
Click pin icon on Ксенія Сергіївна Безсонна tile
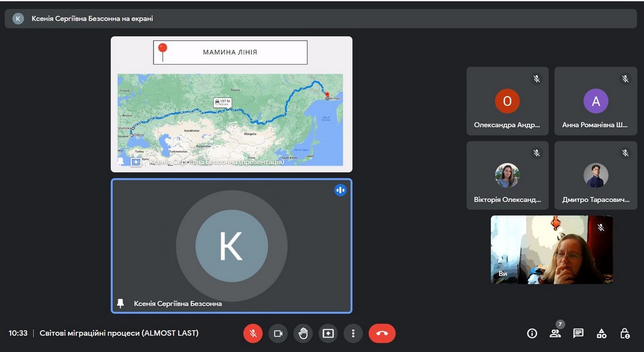coord(121,304)
